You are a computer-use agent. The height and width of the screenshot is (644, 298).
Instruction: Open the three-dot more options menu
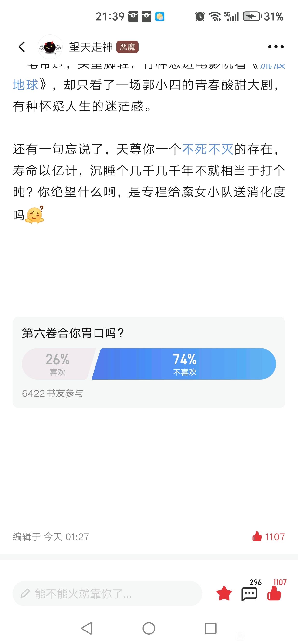(x=276, y=47)
